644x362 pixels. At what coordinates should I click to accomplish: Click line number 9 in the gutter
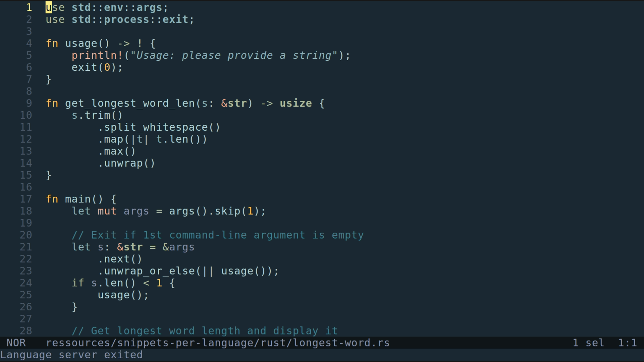[29, 103]
